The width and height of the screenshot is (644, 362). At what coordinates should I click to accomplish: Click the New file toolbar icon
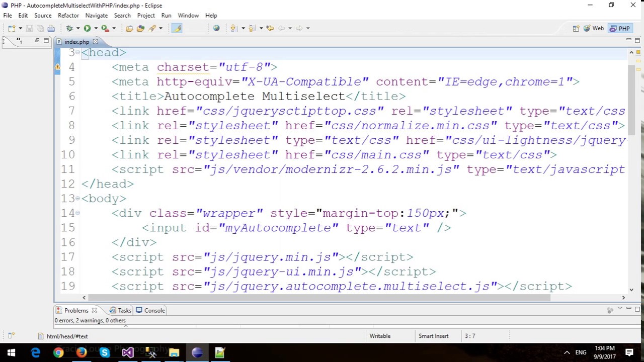tap(12, 28)
